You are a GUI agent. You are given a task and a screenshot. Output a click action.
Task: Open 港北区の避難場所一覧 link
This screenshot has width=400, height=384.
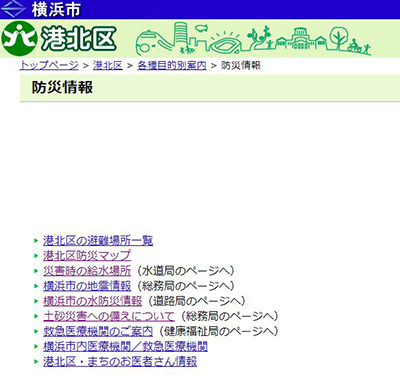click(98, 240)
